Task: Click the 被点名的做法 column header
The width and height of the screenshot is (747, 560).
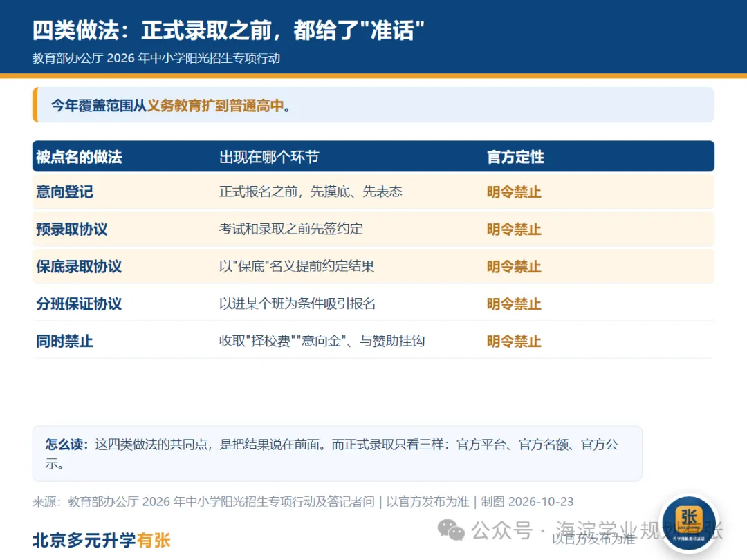Action: [x=79, y=157]
